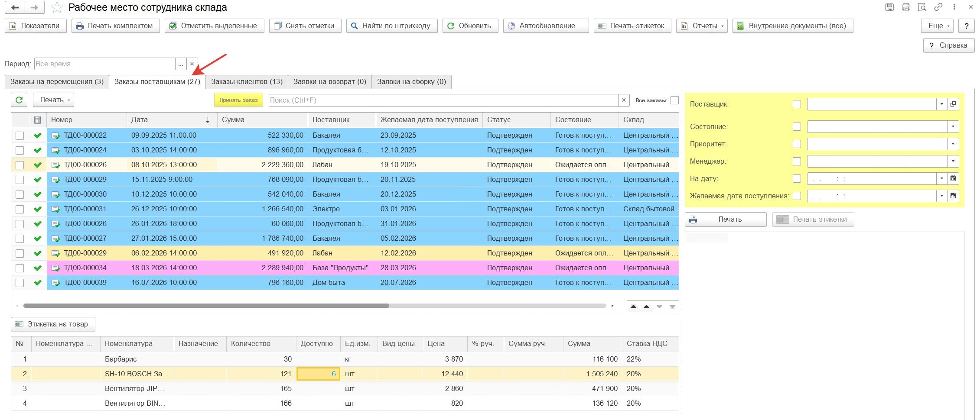Click the Поиск (Ctrl+F) search field
Image resolution: width=980 pixels, height=420 pixels.
[x=443, y=100]
